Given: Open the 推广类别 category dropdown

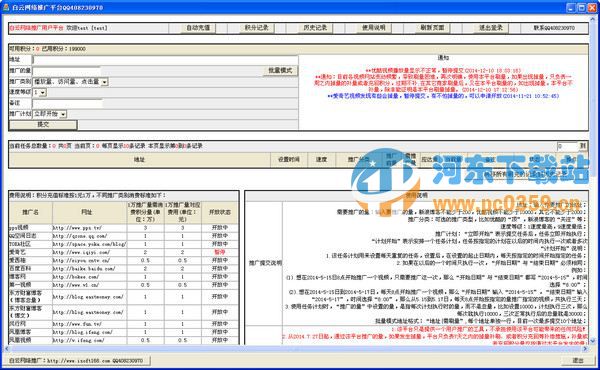Looking at the screenshot, I should (x=71, y=81).
